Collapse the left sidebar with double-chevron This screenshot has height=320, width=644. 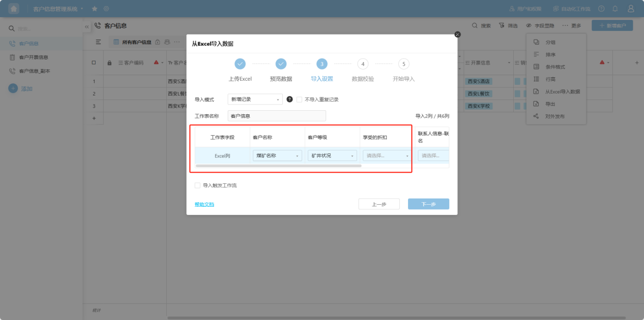(x=86, y=26)
